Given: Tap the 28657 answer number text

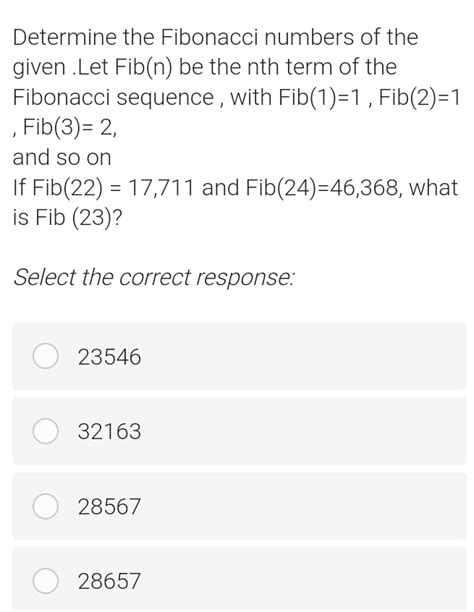Looking at the screenshot, I should click(x=109, y=581).
